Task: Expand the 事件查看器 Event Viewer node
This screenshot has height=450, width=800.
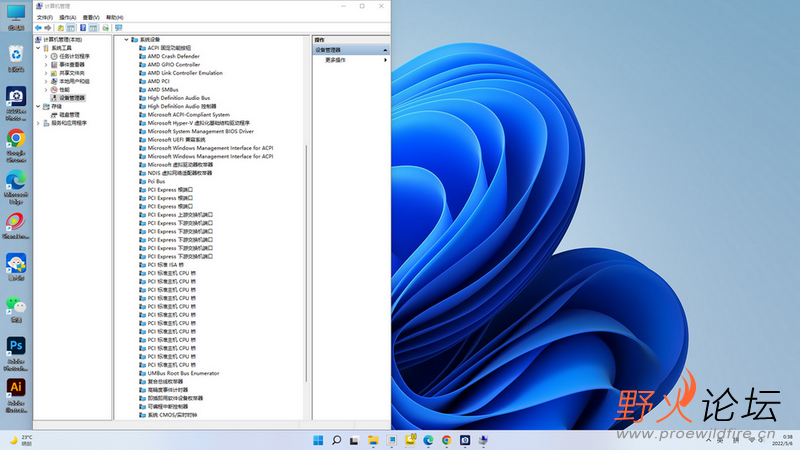Action: pyautogui.click(x=46, y=65)
